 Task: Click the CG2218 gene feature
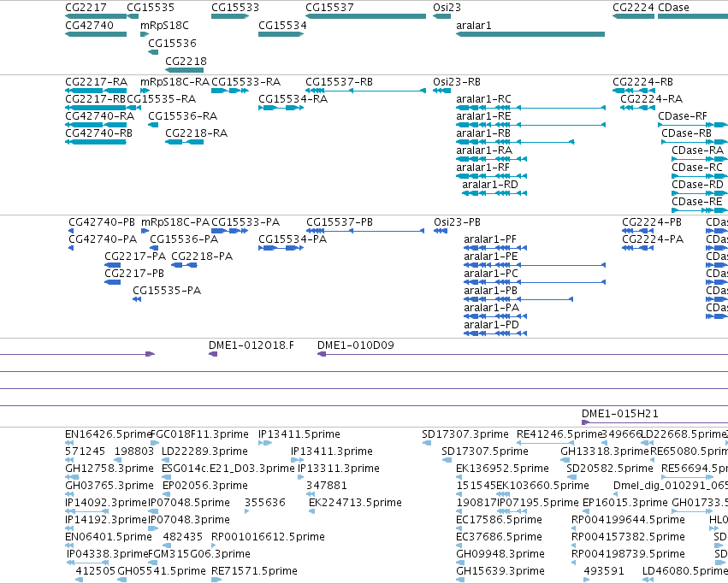(x=184, y=70)
